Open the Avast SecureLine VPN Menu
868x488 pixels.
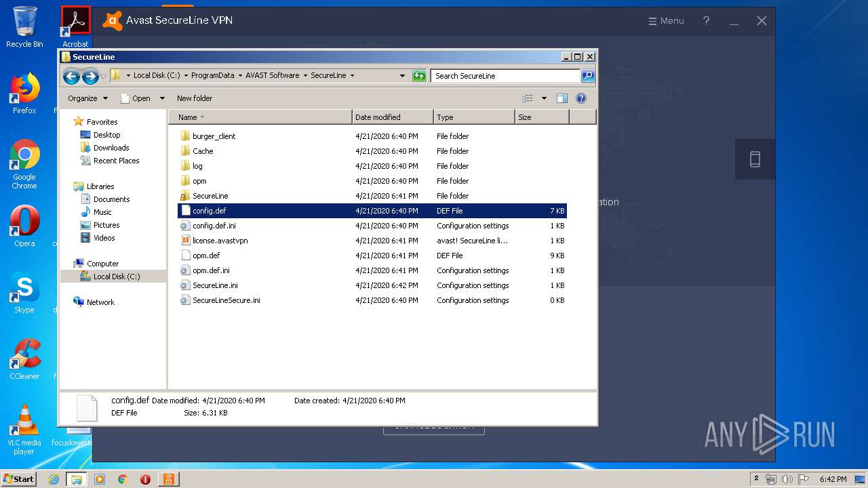click(666, 21)
